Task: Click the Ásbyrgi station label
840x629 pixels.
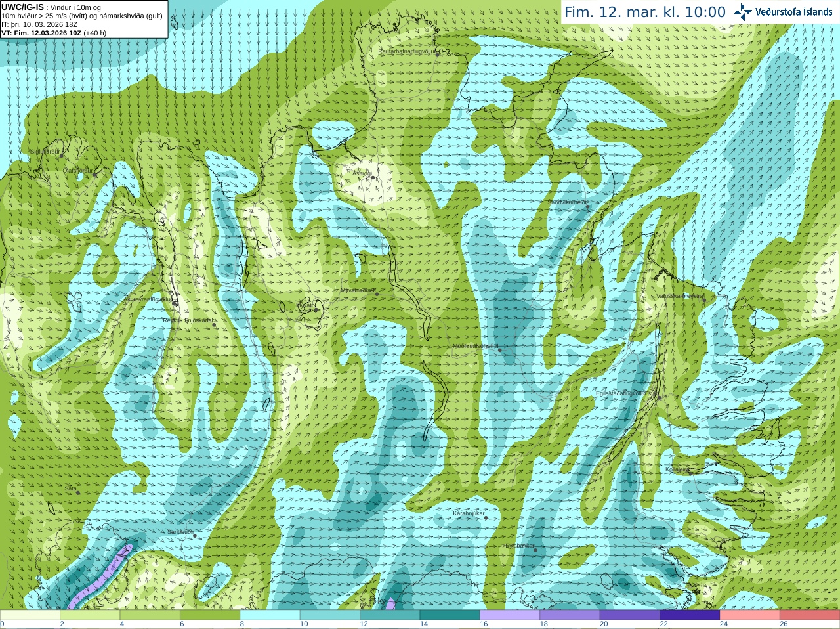Action: pyautogui.click(x=362, y=173)
